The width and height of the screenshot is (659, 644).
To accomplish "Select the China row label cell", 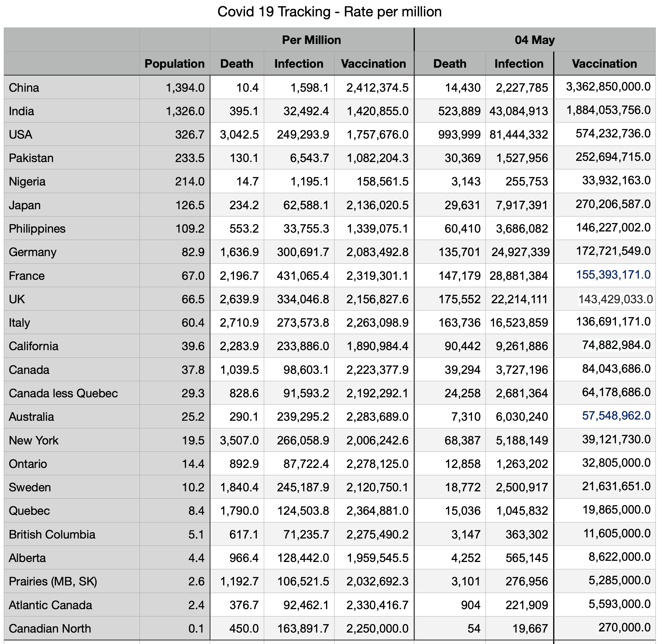I will click(x=24, y=88).
